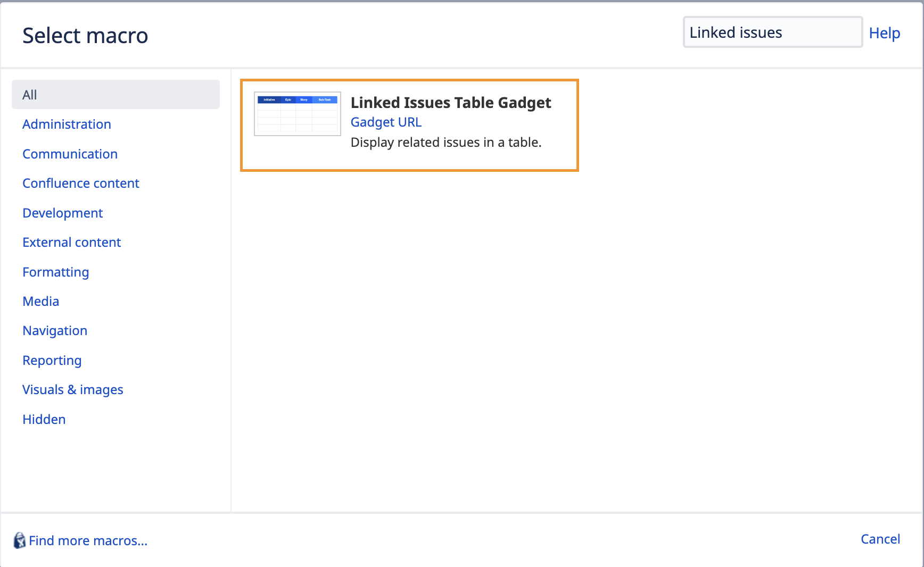Click the Help link
Image resolution: width=924 pixels, height=567 pixels.
tap(884, 33)
